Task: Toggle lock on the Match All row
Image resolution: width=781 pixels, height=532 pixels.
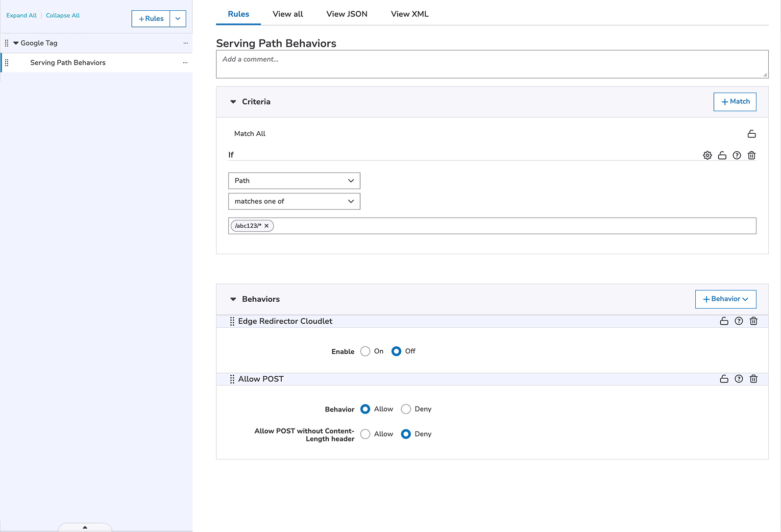Action: 751,134
